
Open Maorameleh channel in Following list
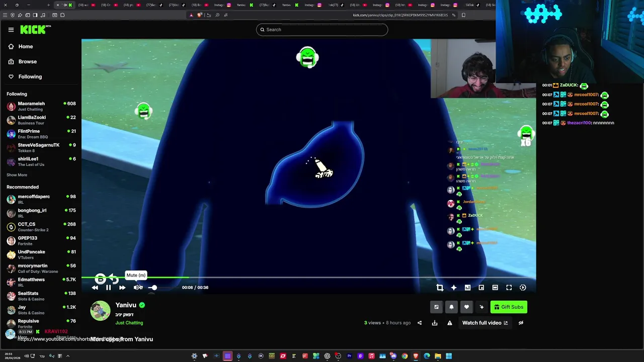pyautogui.click(x=41, y=106)
